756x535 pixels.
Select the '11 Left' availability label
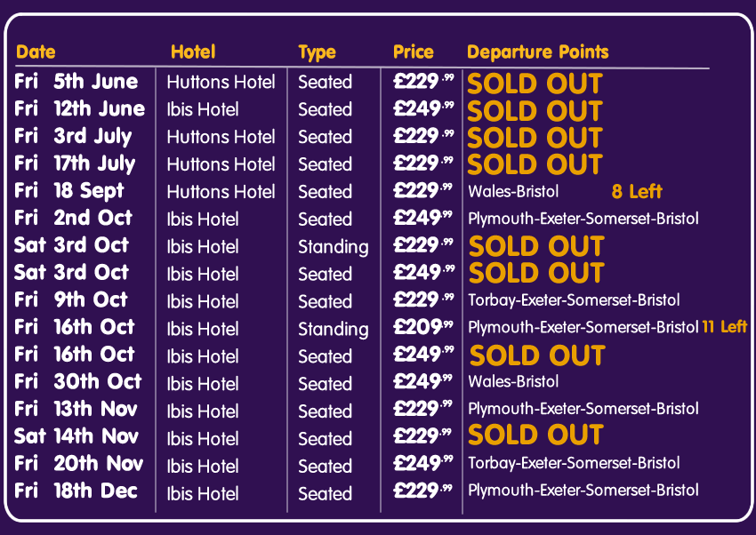click(x=724, y=327)
